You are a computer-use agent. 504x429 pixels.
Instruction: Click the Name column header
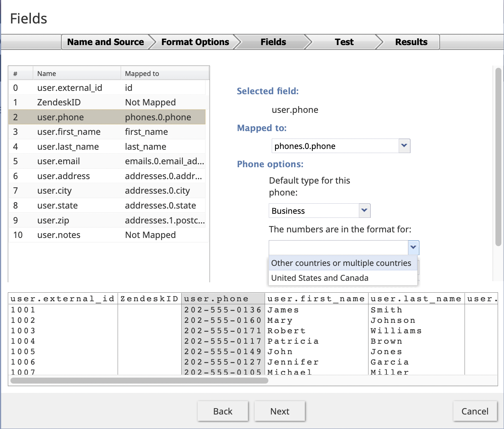[77, 73]
